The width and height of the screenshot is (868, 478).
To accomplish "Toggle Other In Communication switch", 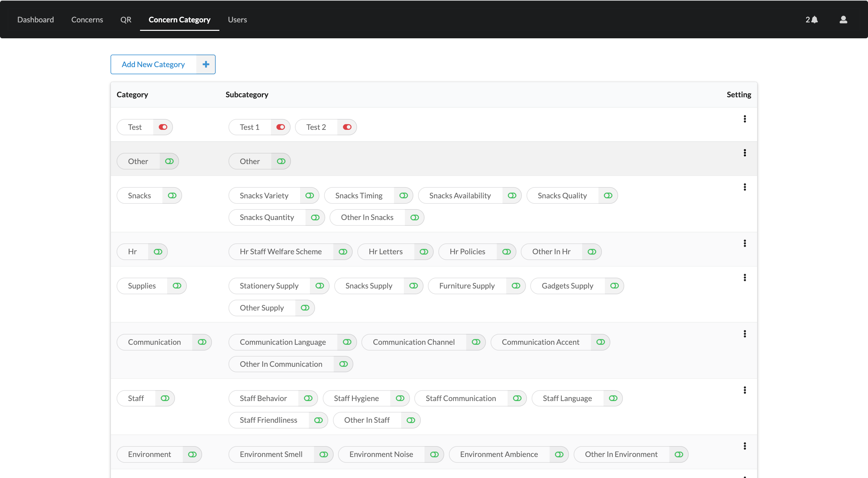I will click(x=343, y=364).
